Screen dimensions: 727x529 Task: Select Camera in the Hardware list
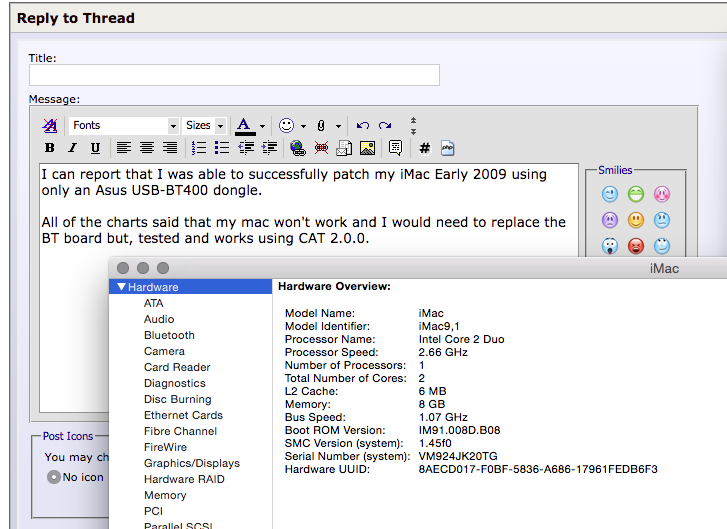(164, 351)
